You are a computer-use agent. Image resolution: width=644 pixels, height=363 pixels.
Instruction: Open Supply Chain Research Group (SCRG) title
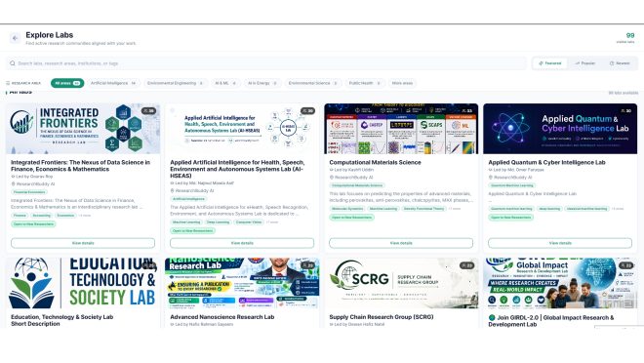tap(382, 317)
